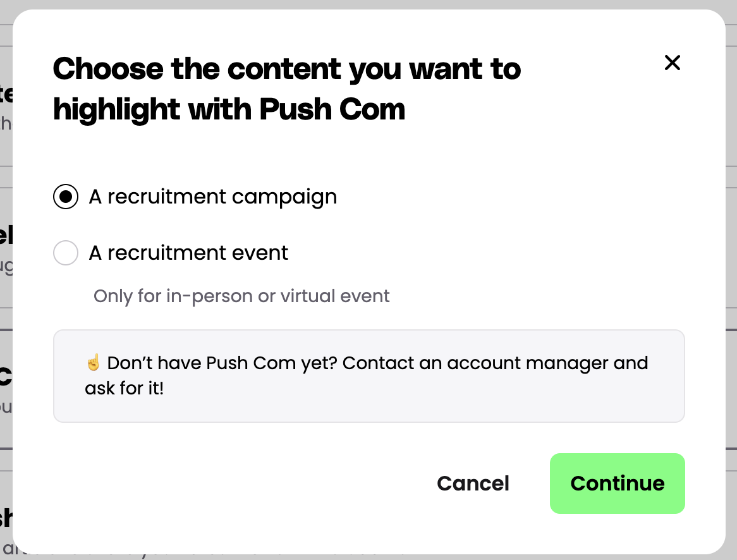Choose the "A recruitment event" radio button
Image resolution: width=737 pixels, height=560 pixels.
(66, 253)
